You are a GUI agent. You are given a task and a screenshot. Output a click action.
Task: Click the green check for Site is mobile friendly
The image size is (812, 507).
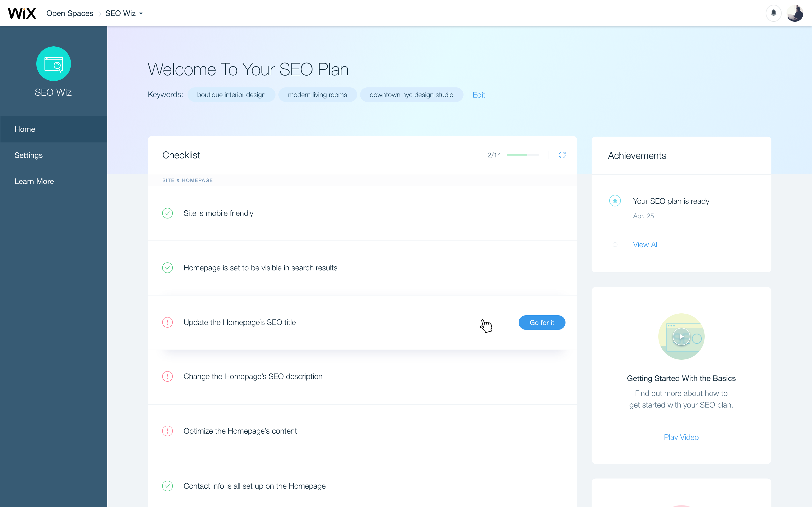pyautogui.click(x=167, y=213)
